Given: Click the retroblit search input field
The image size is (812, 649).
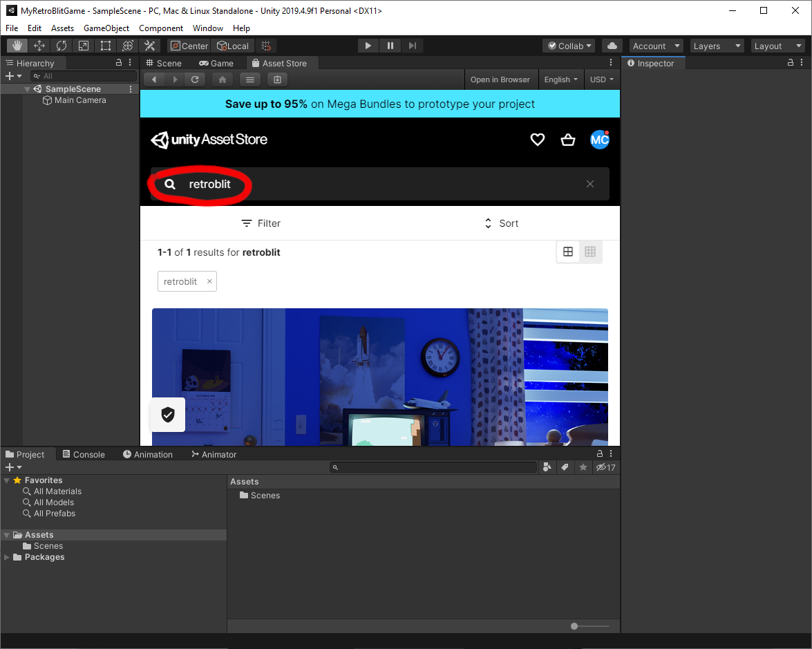Looking at the screenshot, I should point(380,184).
